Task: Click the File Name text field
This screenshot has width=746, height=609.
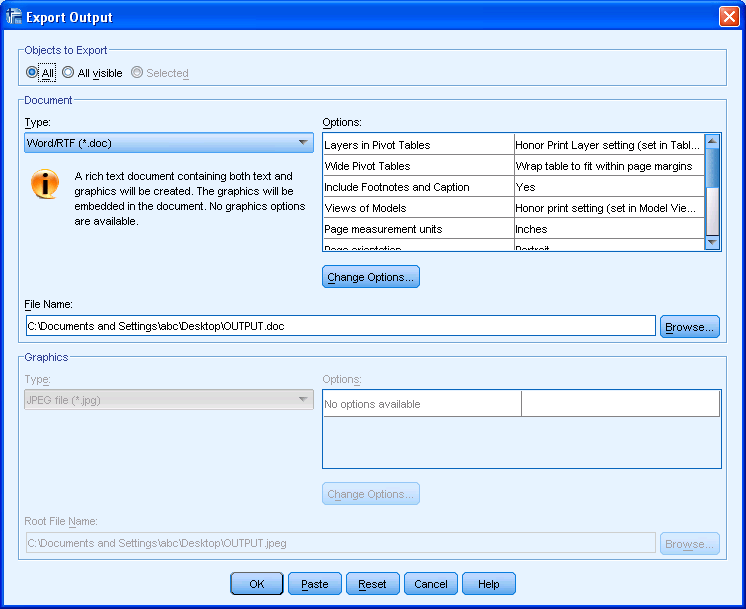Action: (x=340, y=326)
